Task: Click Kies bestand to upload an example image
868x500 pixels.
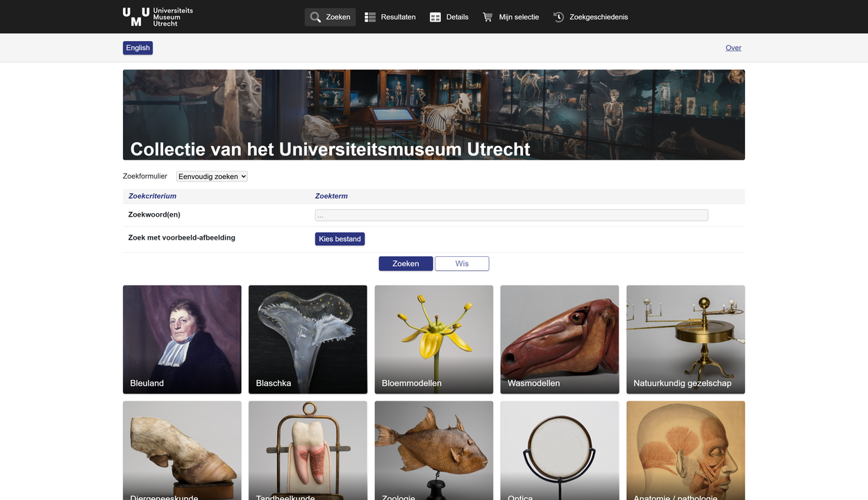Action: coord(340,238)
